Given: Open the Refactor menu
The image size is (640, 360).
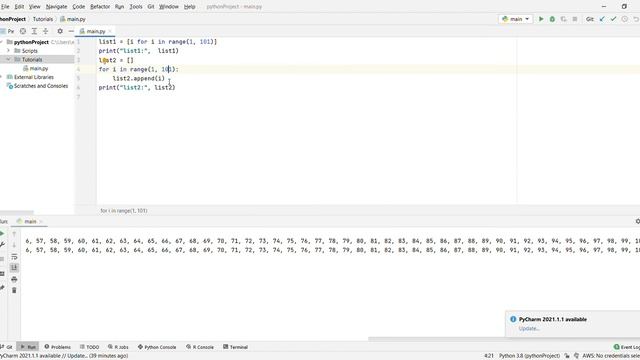Looking at the screenshot, I should (100, 7).
